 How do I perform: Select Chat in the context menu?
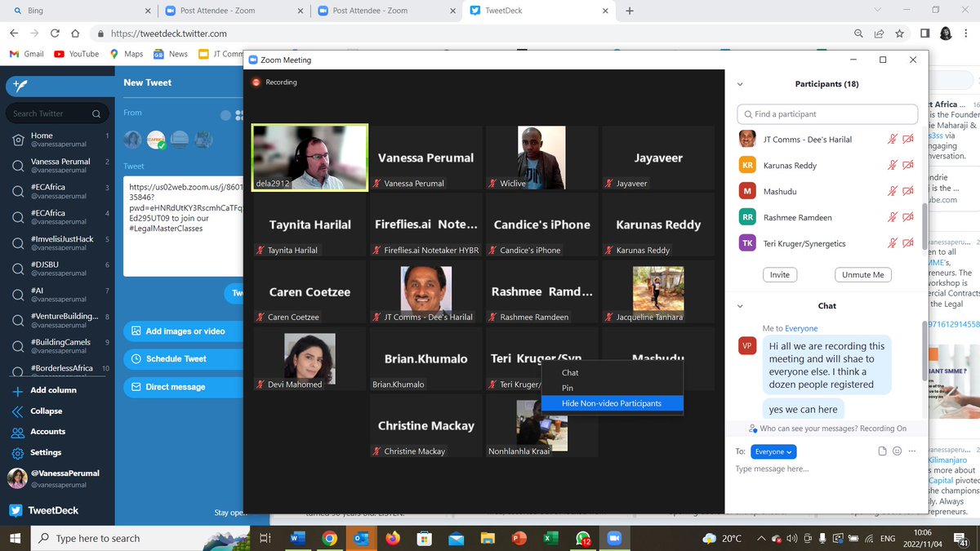point(570,373)
